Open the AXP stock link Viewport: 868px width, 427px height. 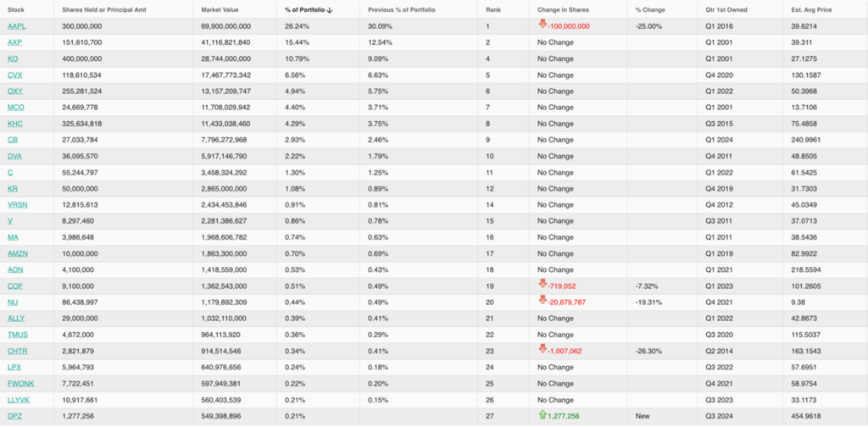point(14,42)
